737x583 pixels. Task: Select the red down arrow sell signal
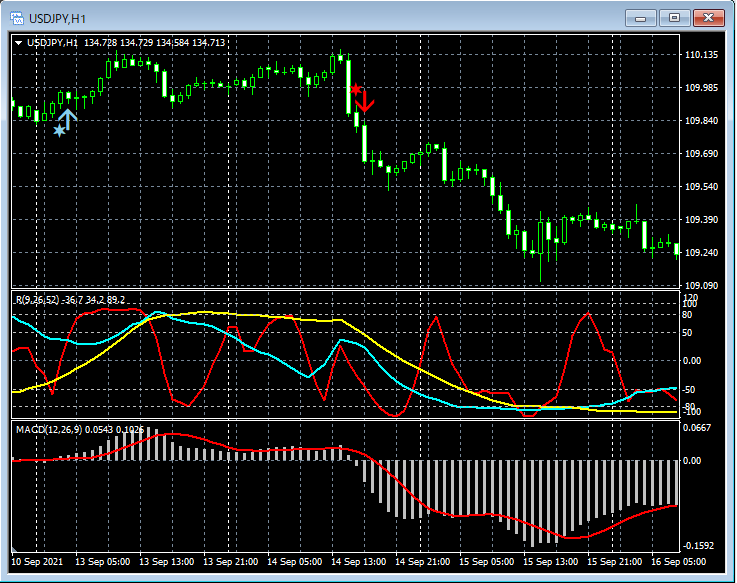click(365, 100)
